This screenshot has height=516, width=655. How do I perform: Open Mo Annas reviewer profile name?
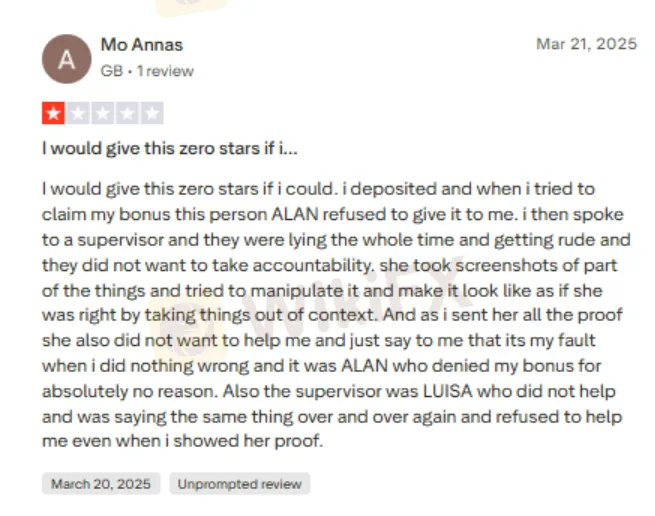pyautogui.click(x=142, y=45)
